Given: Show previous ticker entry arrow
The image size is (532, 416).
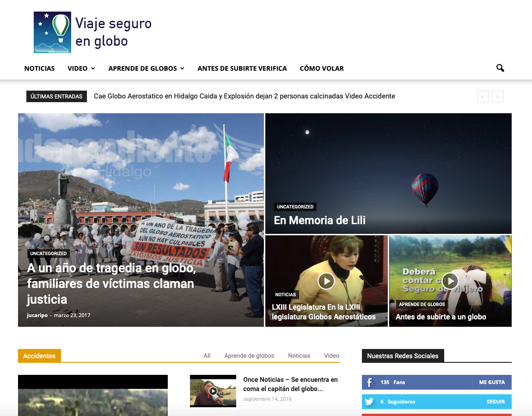Looking at the screenshot, I should tap(483, 96).
